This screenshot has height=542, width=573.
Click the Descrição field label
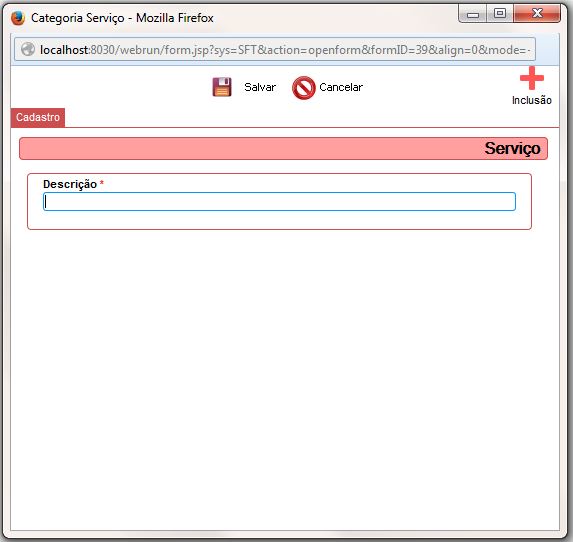70,184
